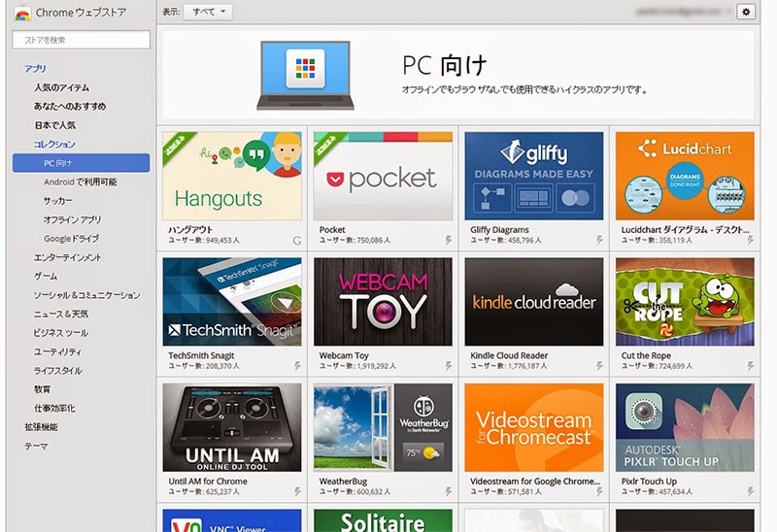Viewport: 777px width, 532px height.
Task: Click the Chrome Web Store logo
Action: tap(22, 13)
